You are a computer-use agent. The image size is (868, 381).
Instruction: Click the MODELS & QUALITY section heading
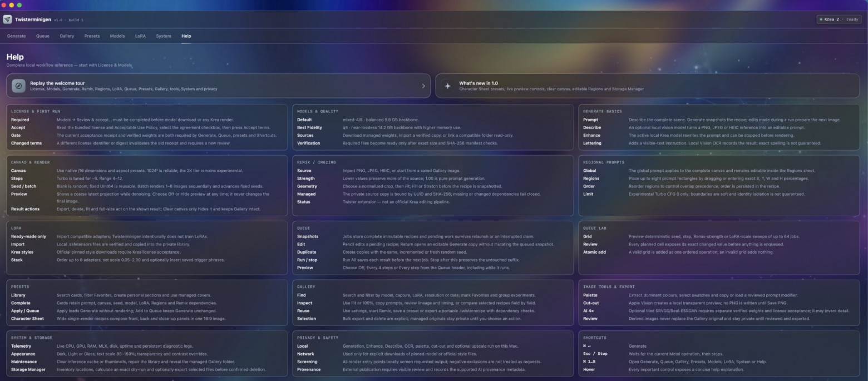pos(318,111)
